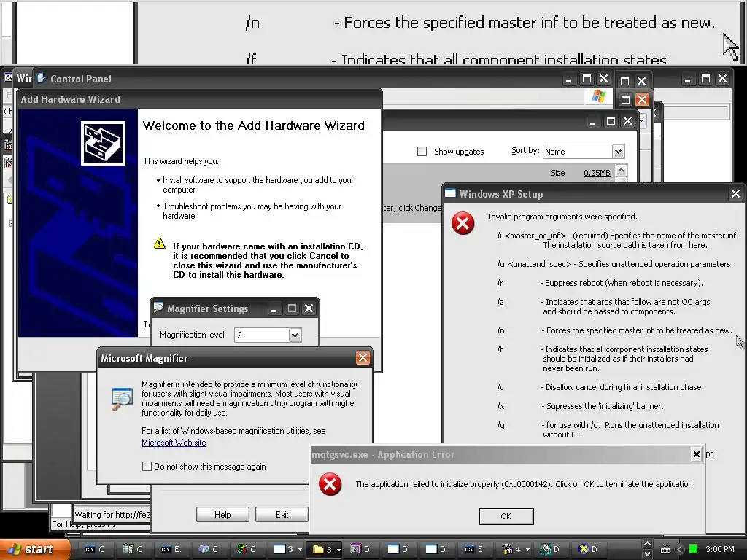Open the Magnification level dropdown
Viewport: 747px width, 560px height.
tap(295, 335)
